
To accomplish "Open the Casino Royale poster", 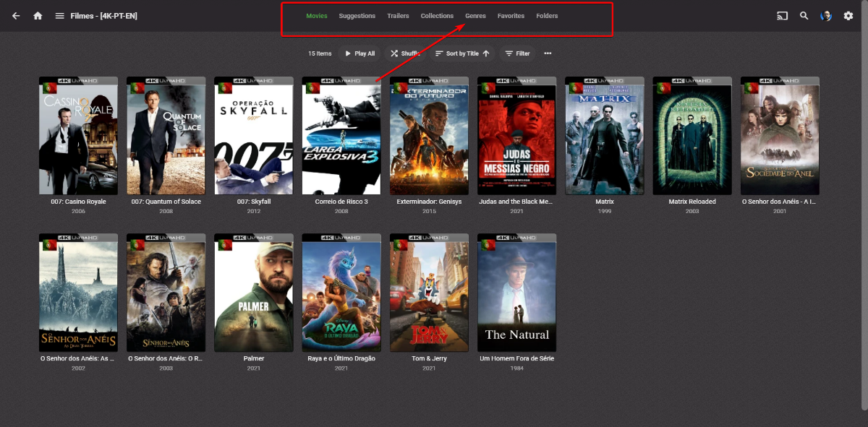I will pyautogui.click(x=78, y=136).
